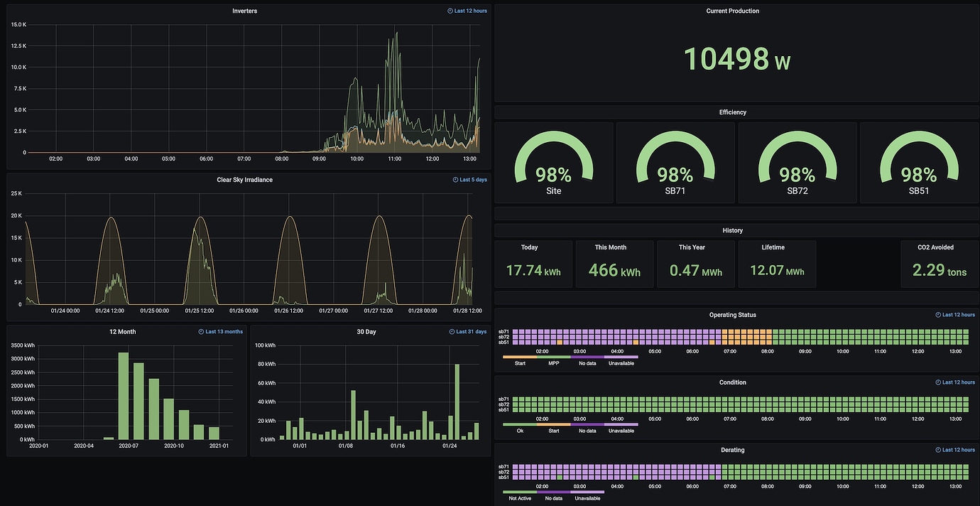The width and height of the screenshot is (980, 506).
Task: Click the clock icon on 30 Day panel
Action: [x=452, y=332]
